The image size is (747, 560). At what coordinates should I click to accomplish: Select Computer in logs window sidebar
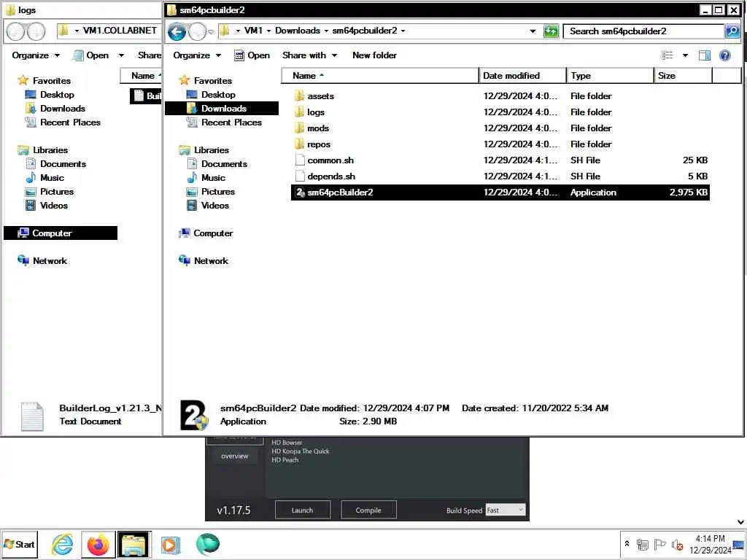click(x=61, y=233)
